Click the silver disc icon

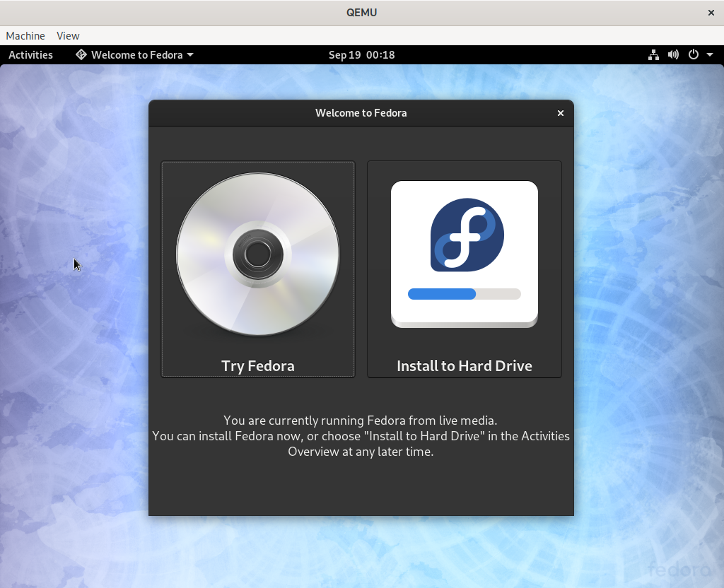click(258, 254)
